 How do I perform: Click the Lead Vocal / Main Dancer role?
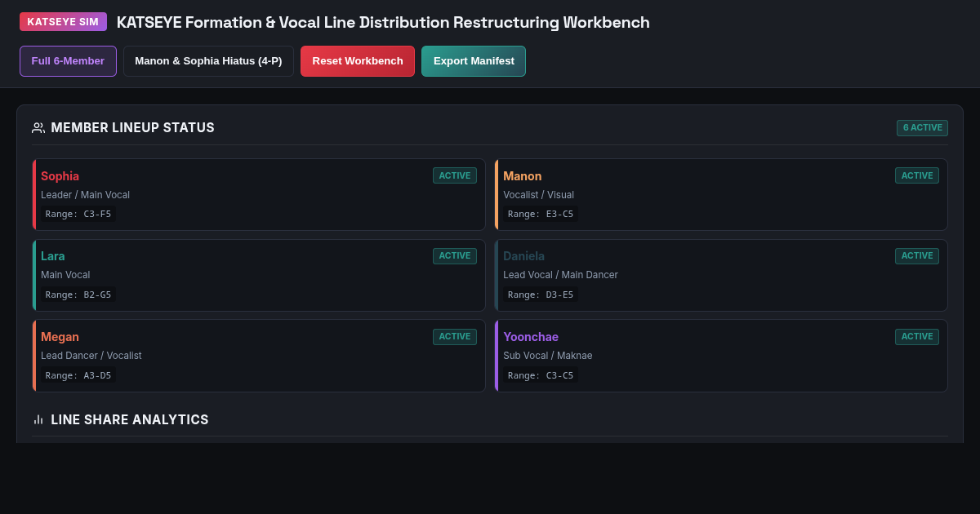pyautogui.click(x=560, y=275)
